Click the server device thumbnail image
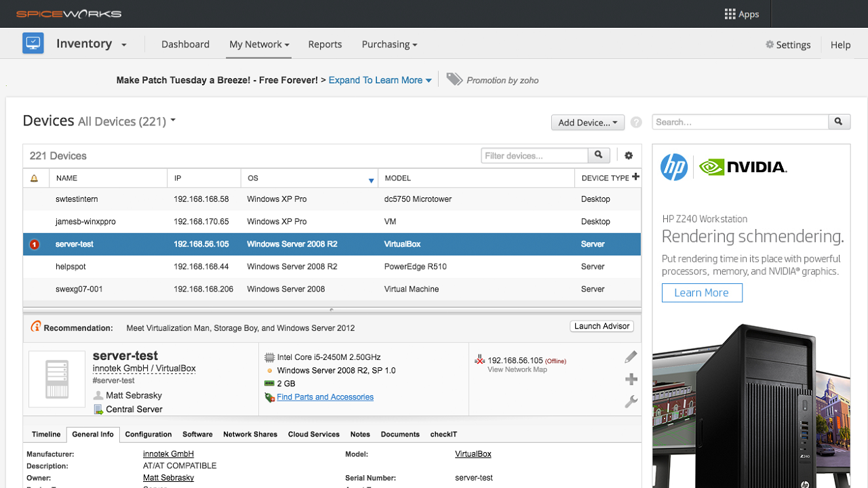This screenshot has width=868, height=488. coord(57,379)
